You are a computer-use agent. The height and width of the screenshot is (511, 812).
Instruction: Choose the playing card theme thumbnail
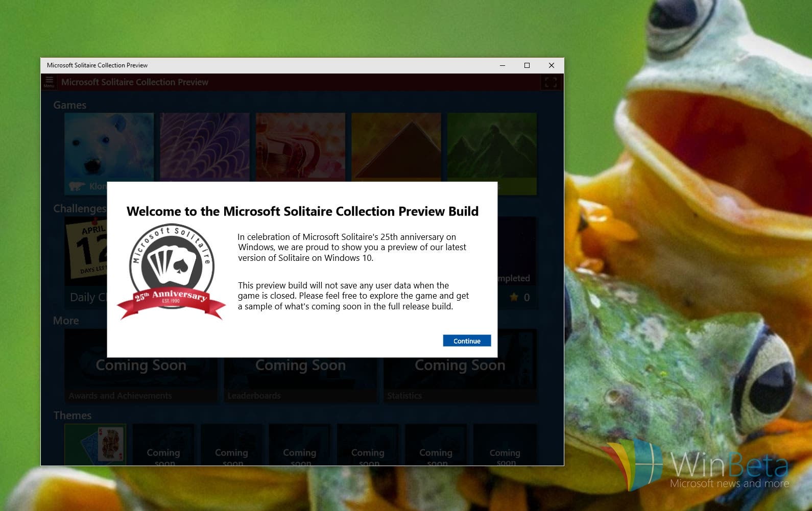click(95, 444)
